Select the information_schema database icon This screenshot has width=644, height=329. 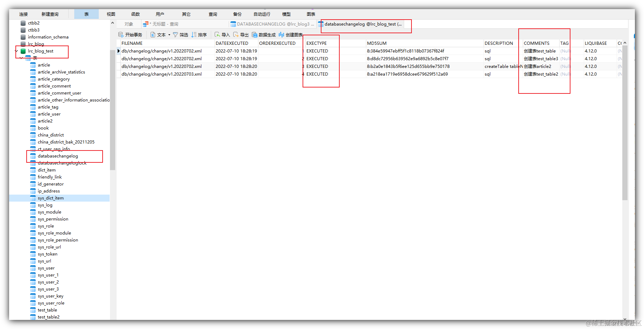[23, 37]
